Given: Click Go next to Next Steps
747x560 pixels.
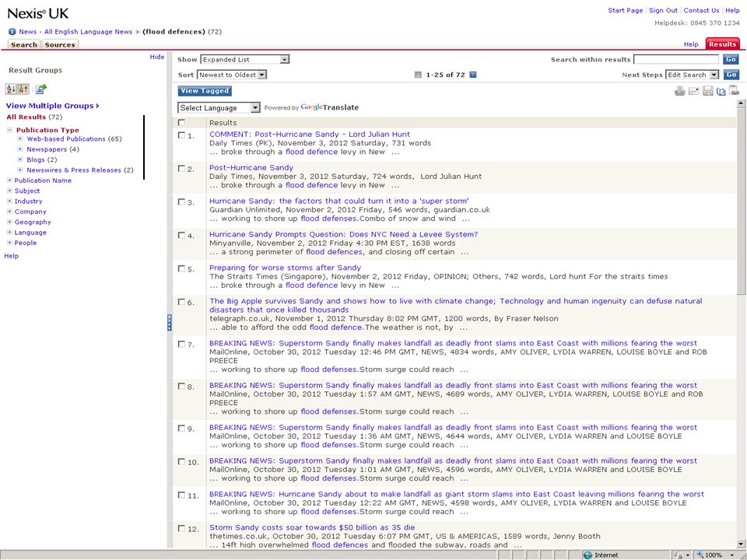Looking at the screenshot, I should click(x=731, y=75).
